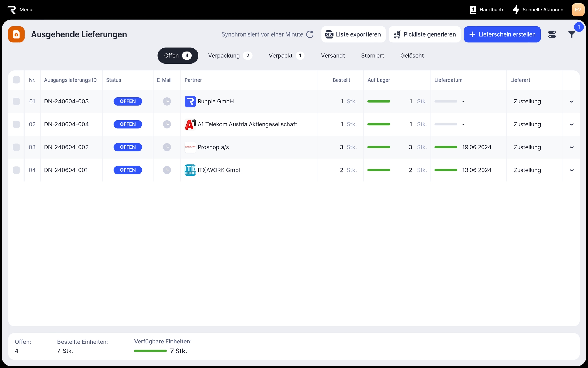Click Pickliste generieren button

[425, 34]
